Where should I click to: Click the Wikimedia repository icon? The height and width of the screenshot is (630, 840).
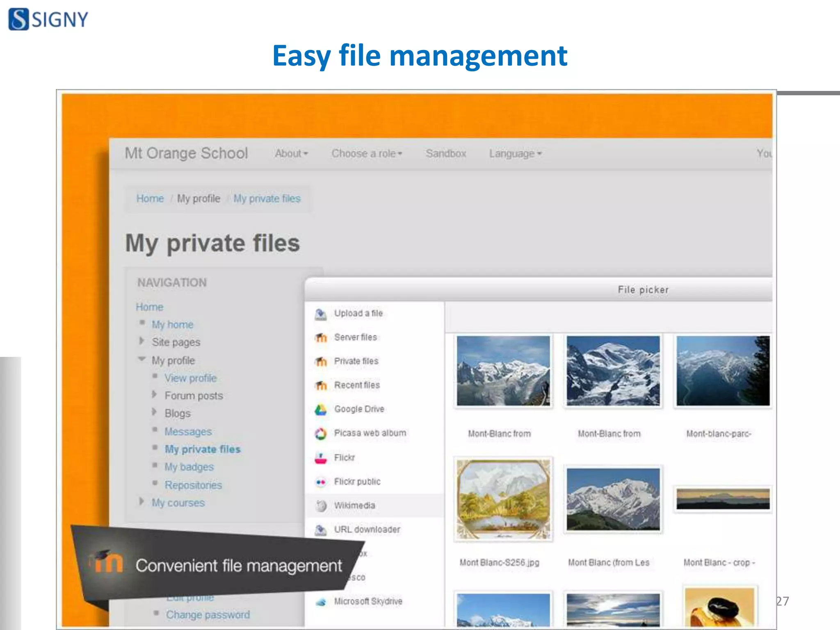[321, 506]
